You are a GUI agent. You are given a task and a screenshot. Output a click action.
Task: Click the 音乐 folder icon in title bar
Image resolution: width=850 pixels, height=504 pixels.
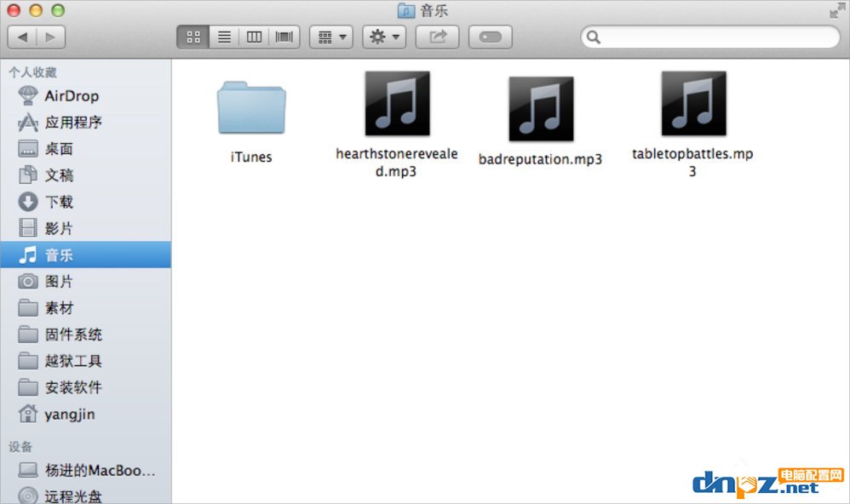406,10
